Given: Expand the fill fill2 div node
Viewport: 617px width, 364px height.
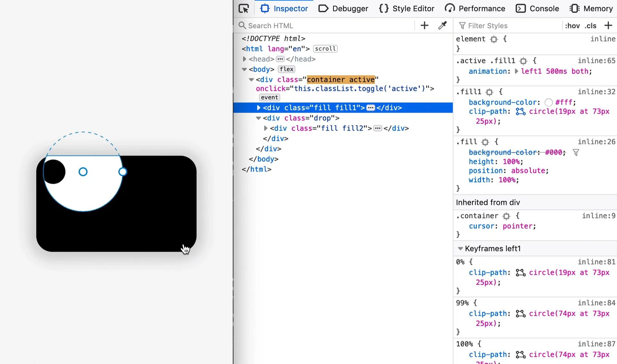Looking at the screenshot, I should tap(266, 128).
